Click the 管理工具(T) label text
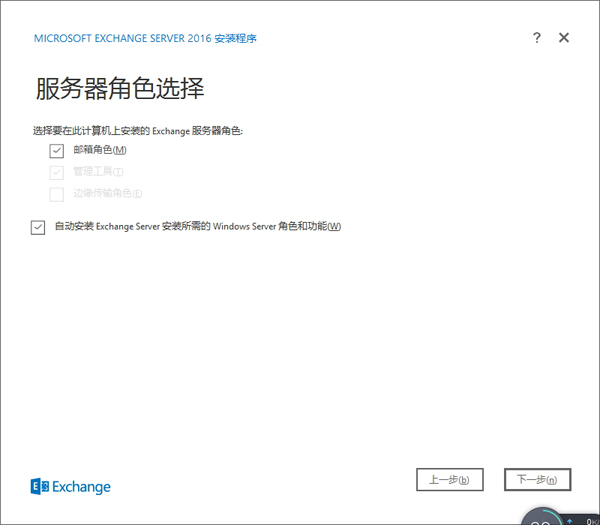 (x=98, y=172)
